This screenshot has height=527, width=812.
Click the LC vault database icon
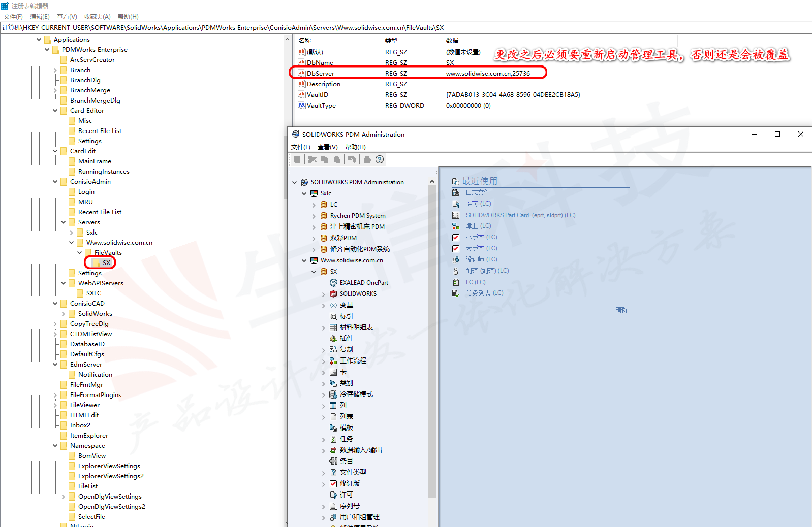coord(324,205)
